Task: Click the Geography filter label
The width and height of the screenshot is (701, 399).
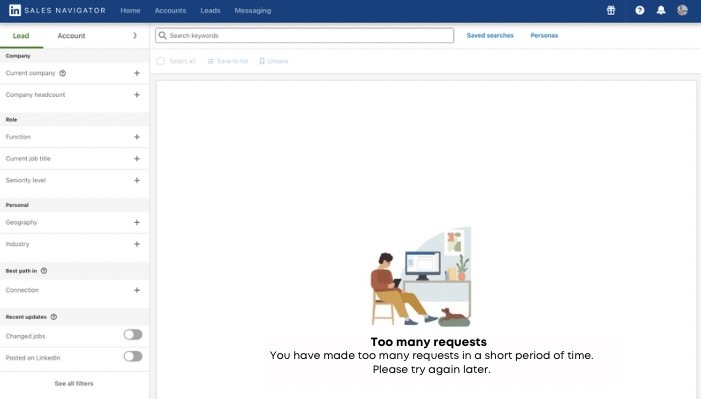Action: tap(21, 222)
